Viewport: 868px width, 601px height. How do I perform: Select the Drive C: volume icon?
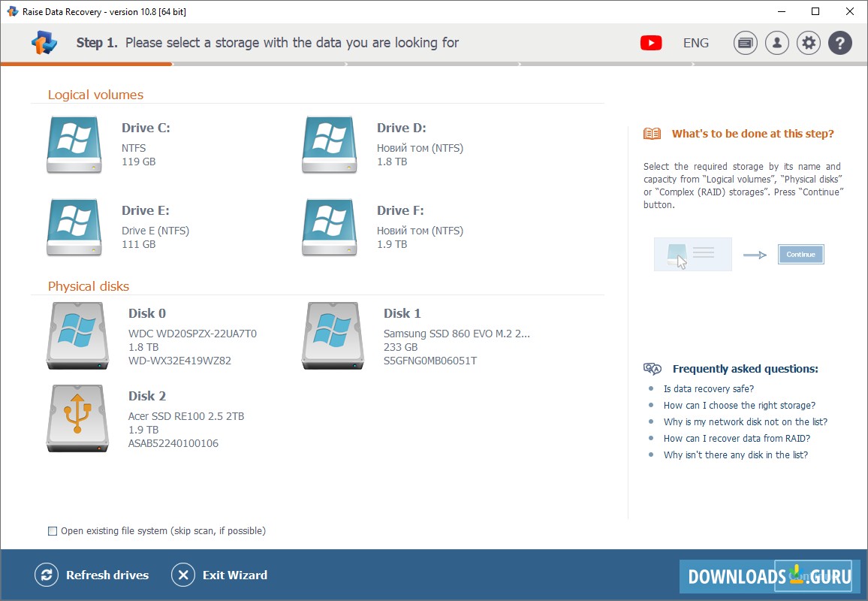[74, 144]
